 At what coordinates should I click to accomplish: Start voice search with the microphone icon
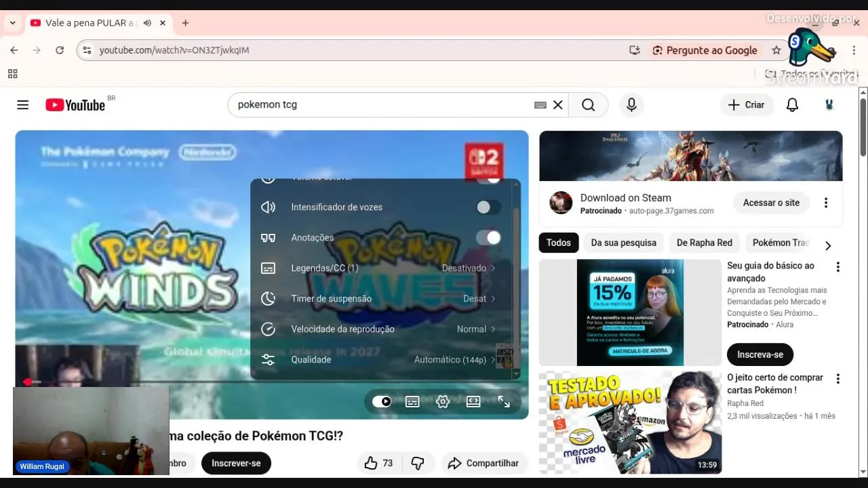click(x=631, y=105)
